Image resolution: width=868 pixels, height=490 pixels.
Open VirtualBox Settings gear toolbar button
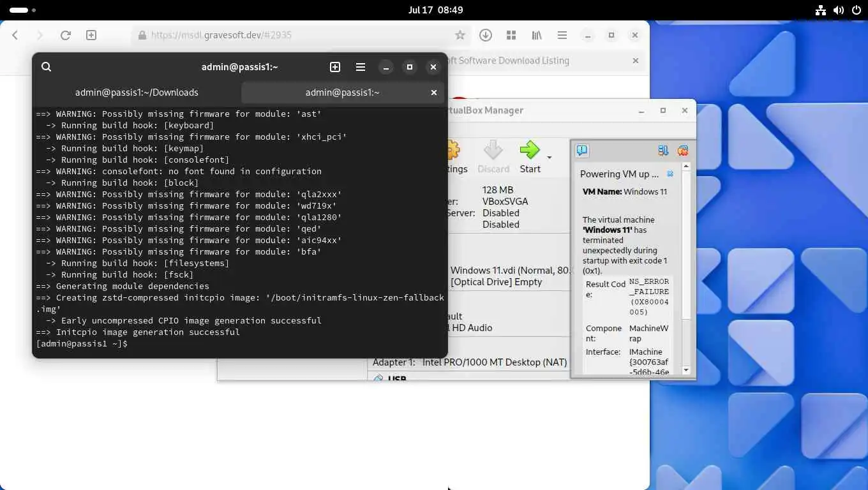(x=457, y=157)
